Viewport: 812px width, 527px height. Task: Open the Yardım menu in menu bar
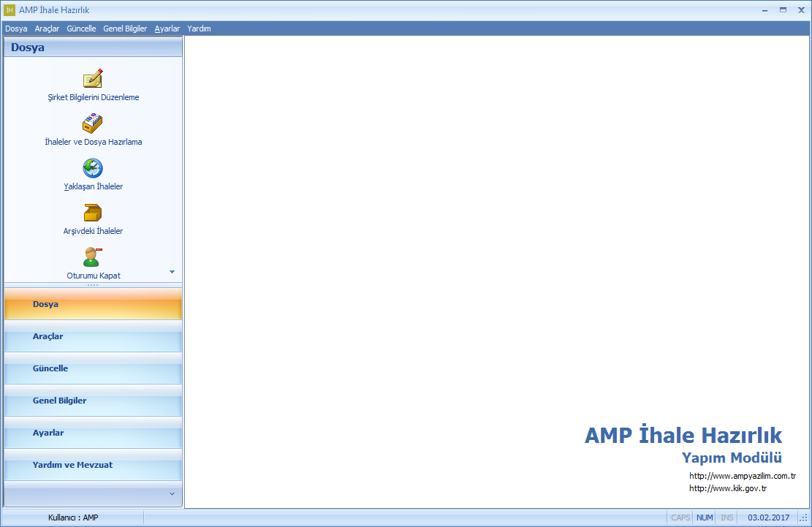(199, 29)
